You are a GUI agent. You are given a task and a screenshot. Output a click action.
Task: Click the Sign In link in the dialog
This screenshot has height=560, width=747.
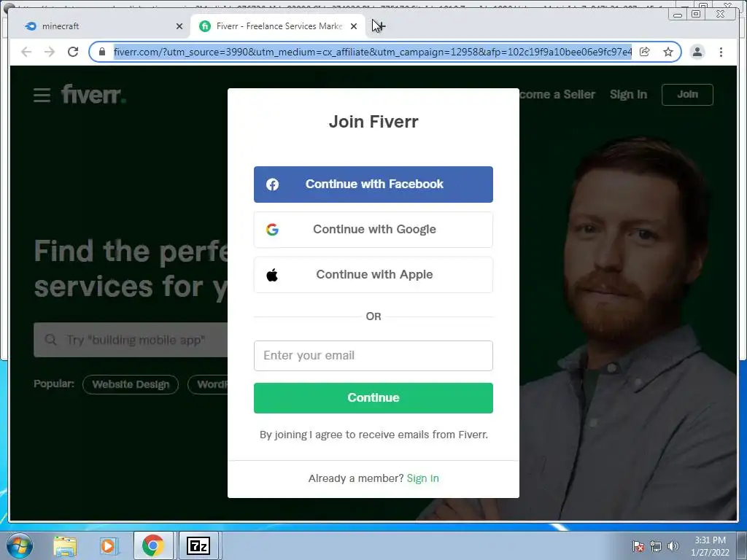coord(422,478)
